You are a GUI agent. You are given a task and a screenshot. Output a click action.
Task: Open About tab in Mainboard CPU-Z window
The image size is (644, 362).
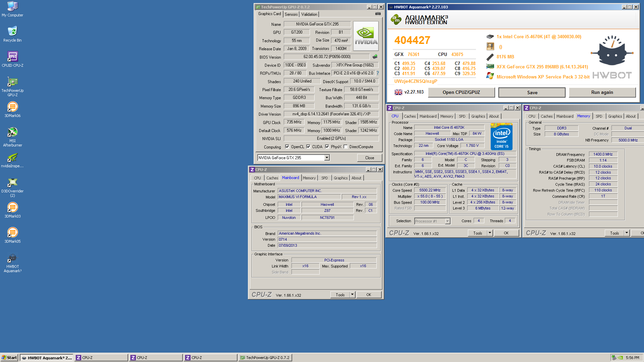click(357, 178)
